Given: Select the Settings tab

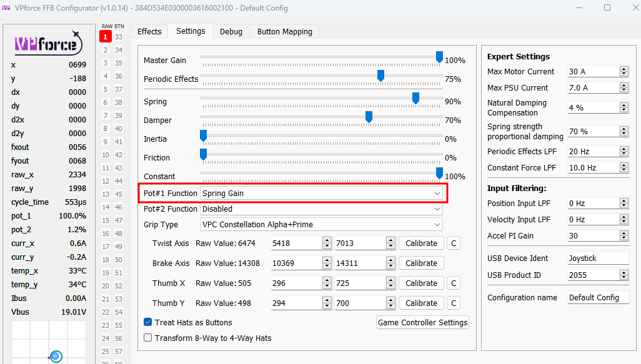Looking at the screenshot, I should 191,31.
